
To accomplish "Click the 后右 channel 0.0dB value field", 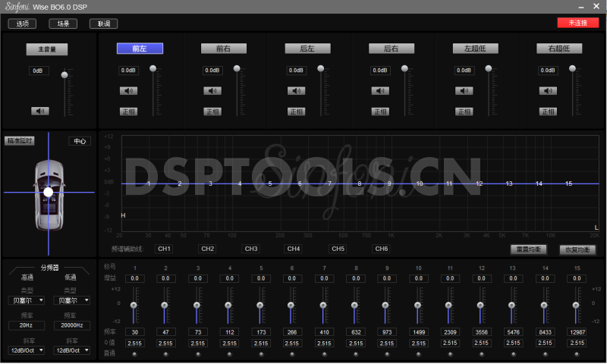I will tap(380, 71).
